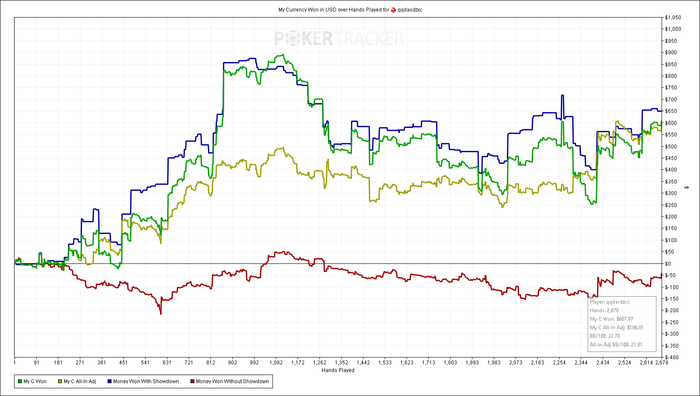Select the 'Money Won With Showdown' legend label
The width and height of the screenshot is (700, 396).
point(146,381)
